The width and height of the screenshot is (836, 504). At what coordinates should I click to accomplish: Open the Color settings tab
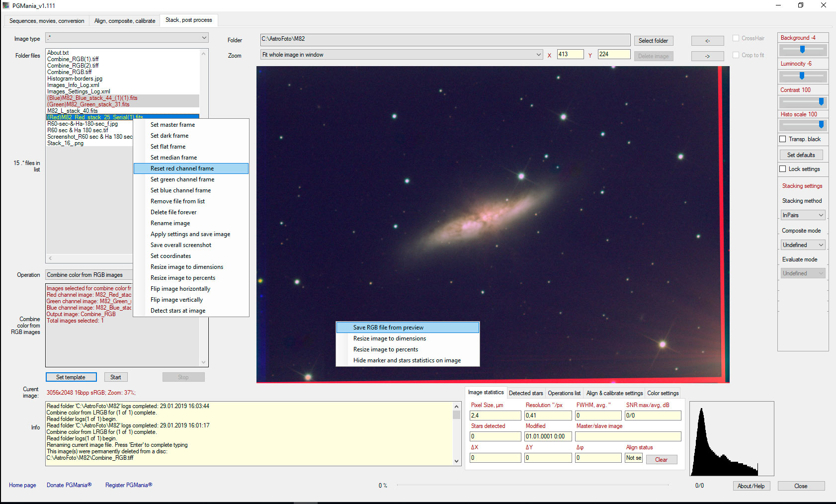tap(663, 393)
